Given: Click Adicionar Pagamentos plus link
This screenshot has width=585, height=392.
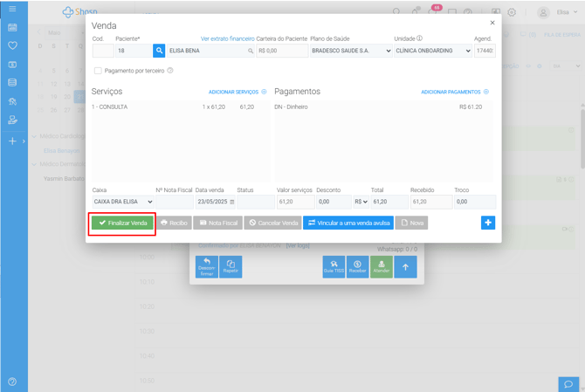Looking at the screenshot, I should (x=454, y=92).
